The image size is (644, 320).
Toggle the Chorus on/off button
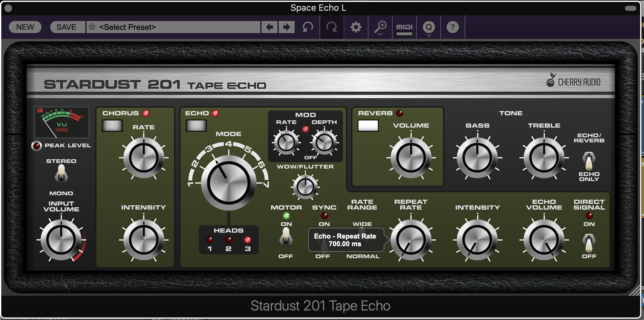pos(112,125)
